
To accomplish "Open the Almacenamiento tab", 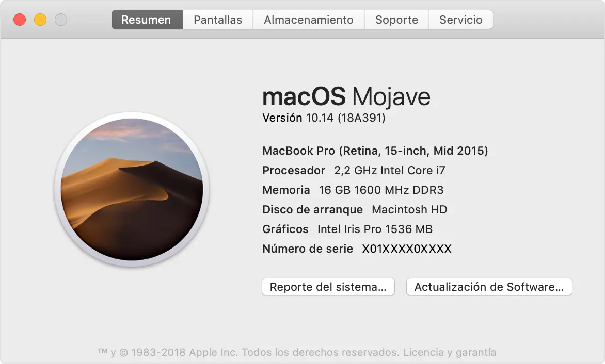I will point(308,20).
